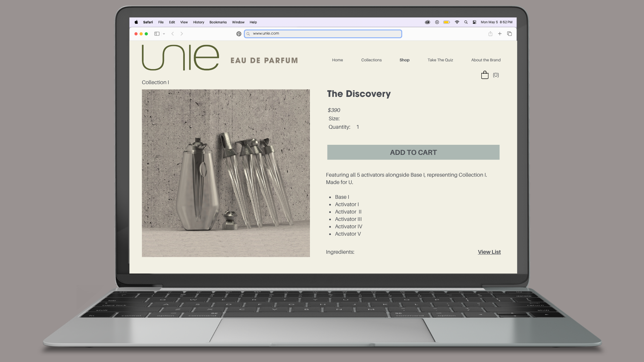Open the Shop nav link
The image size is (644, 362).
tap(405, 60)
